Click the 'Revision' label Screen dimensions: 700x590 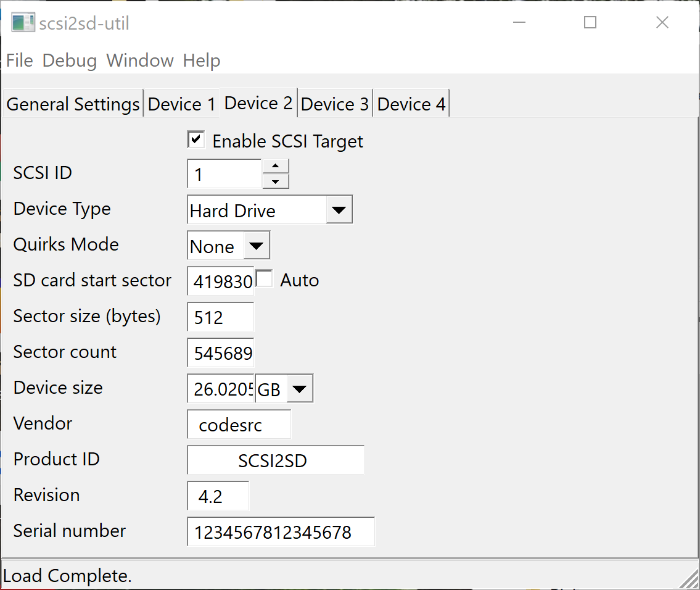tap(47, 495)
